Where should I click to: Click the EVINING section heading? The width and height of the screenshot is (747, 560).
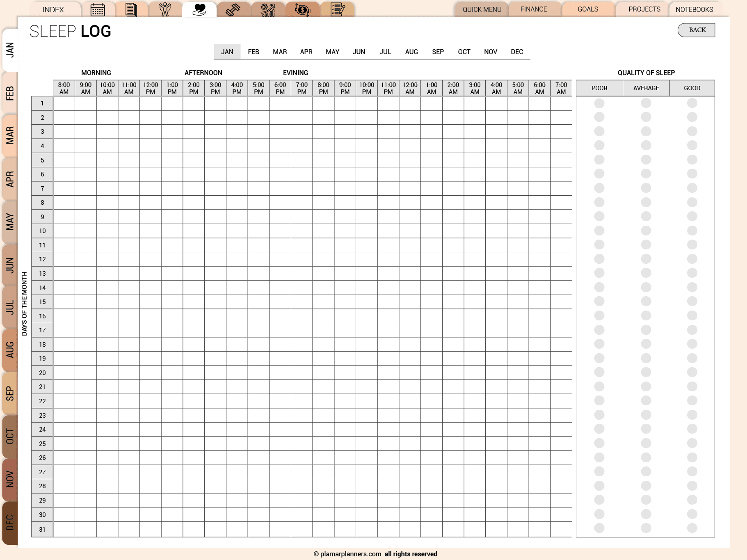click(x=295, y=73)
